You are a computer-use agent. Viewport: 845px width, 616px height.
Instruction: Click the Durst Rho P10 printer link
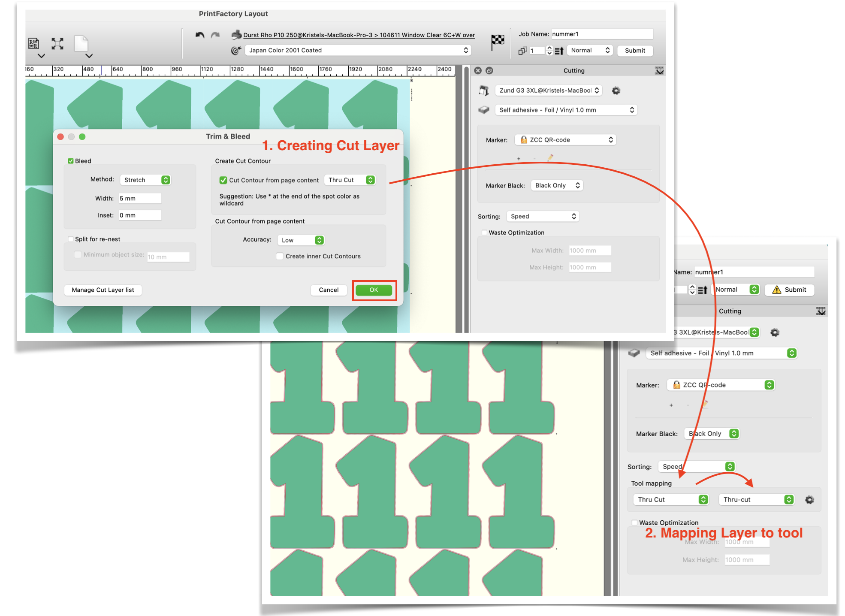coord(359,35)
